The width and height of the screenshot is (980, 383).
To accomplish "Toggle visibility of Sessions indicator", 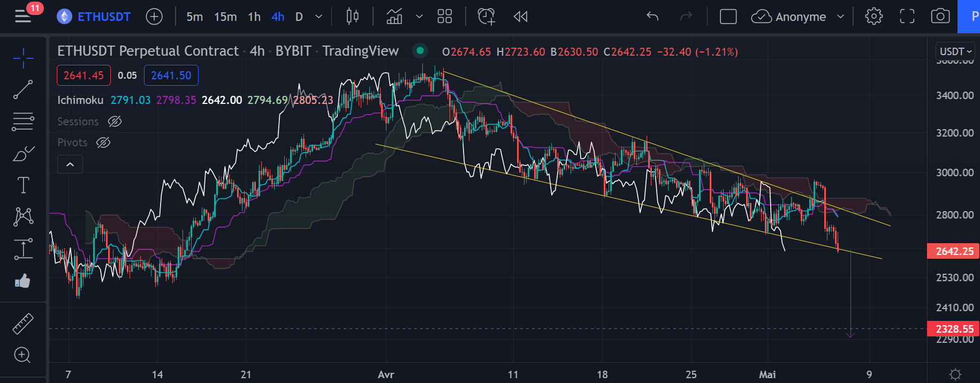I will pyautogui.click(x=115, y=122).
